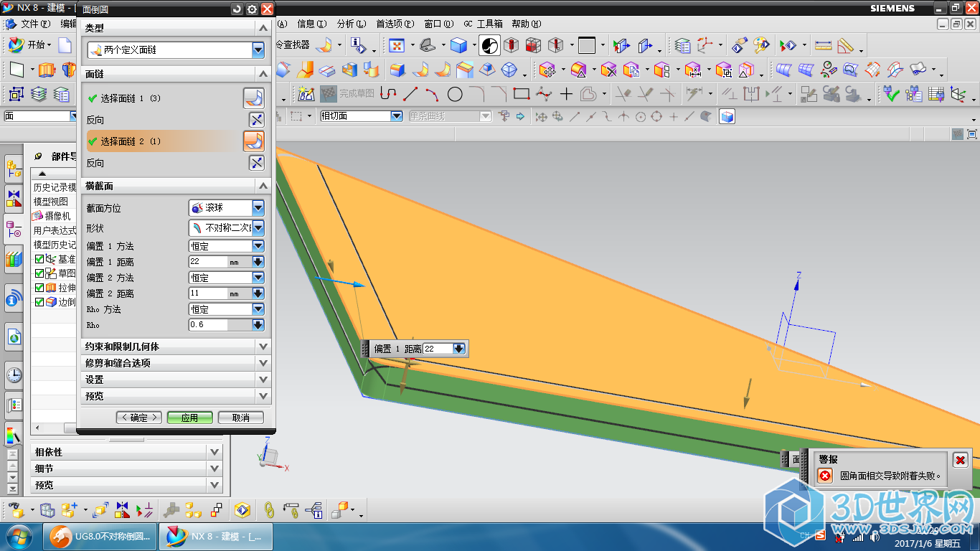Image resolution: width=980 pixels, height=551 pixels.
Task: Expand the 修剪和缝合选项 section
Action: [176, 363]
